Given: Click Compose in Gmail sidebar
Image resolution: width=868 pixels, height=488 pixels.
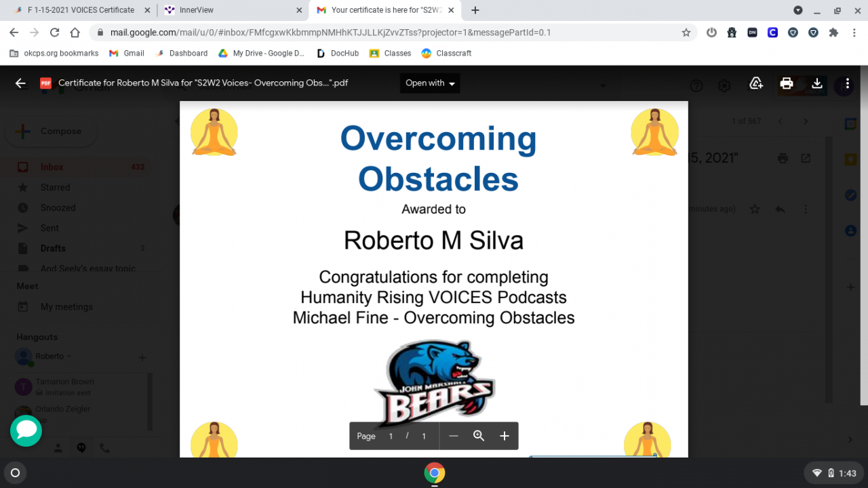Looking at the screenshot, I should [x=52, y=131].
